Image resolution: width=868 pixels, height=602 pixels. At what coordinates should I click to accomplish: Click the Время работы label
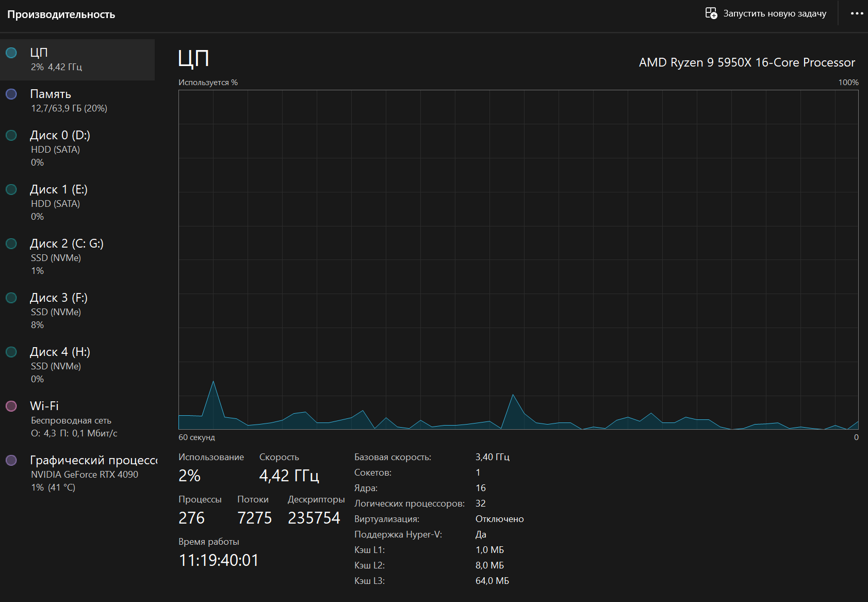209,542
